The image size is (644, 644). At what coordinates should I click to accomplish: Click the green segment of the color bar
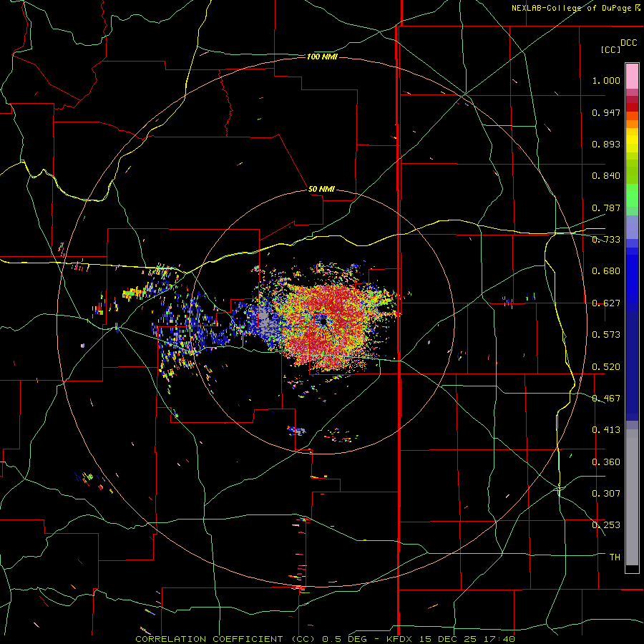click(632, 195)
